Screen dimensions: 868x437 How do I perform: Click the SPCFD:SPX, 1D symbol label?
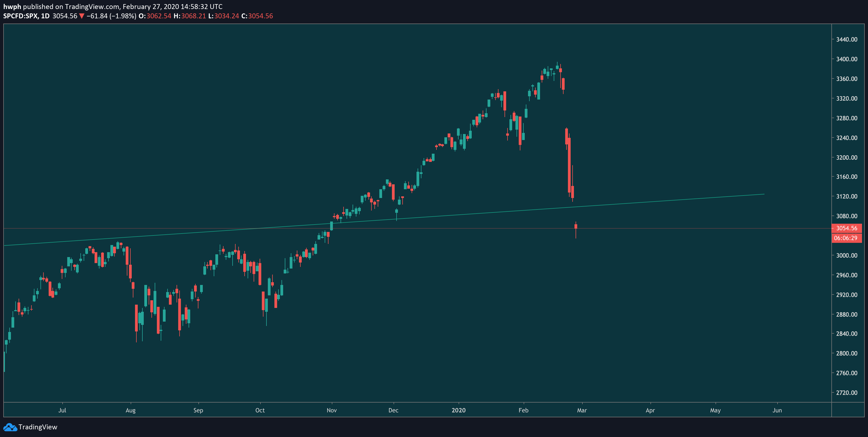click(x=26, y=16)
